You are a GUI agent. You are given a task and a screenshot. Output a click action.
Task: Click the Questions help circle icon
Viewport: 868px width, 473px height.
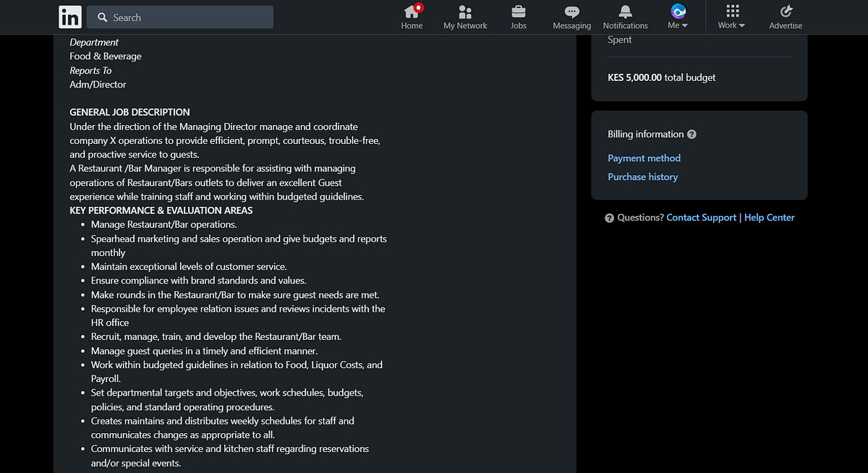[610, 218]
